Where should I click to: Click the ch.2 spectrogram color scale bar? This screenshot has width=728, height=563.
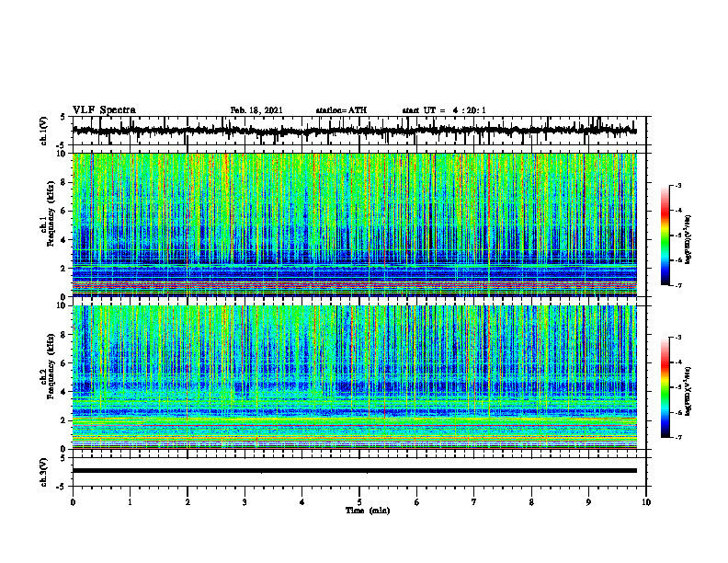pos(665,387)
